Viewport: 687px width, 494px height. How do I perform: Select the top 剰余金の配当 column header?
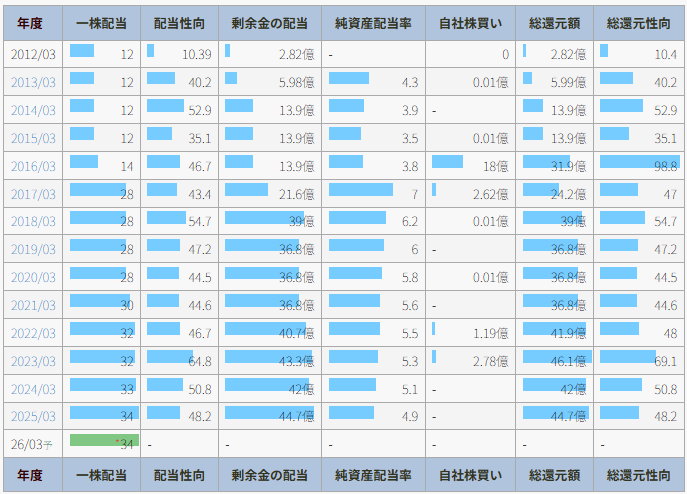269,23
